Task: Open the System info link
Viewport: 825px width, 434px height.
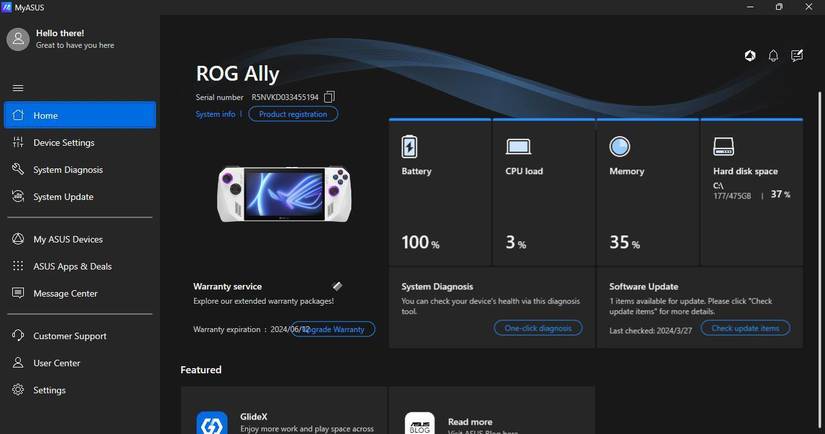Action: click(215, 114)
